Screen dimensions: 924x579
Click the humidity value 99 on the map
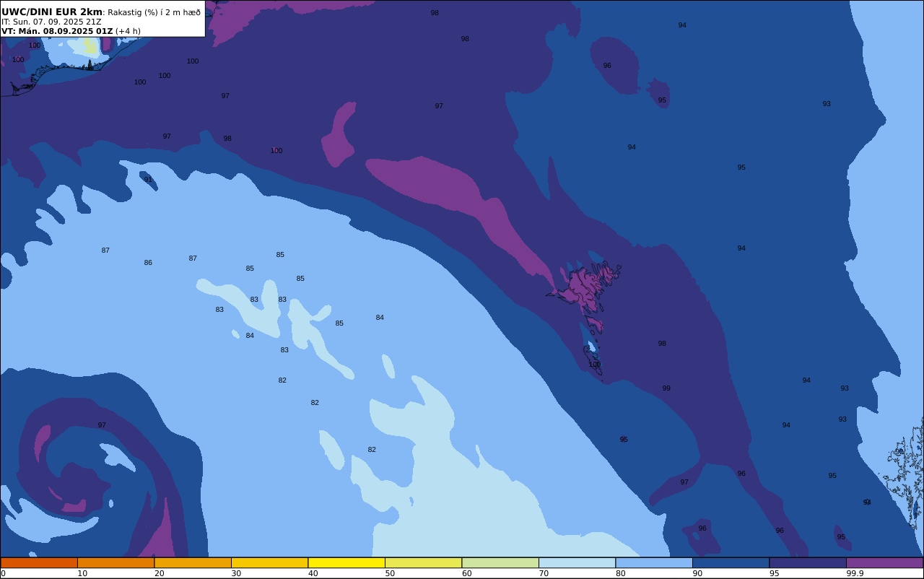coord(666,388)
